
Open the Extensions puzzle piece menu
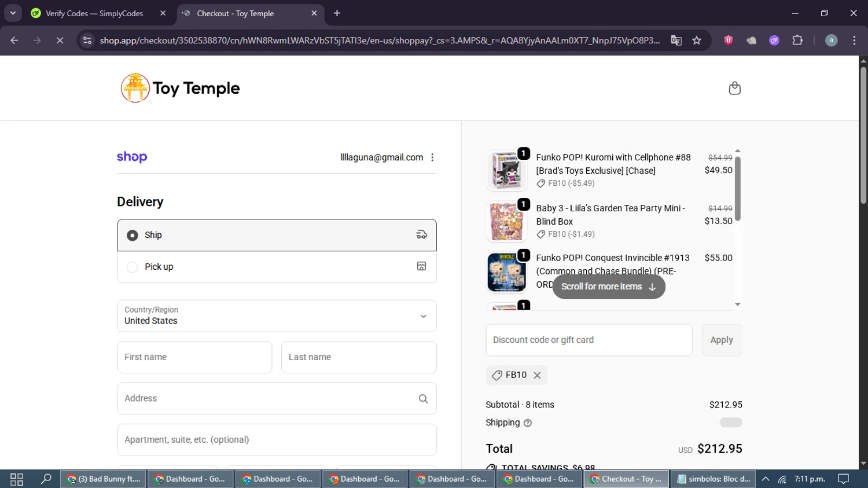click(x=797, y=40)
